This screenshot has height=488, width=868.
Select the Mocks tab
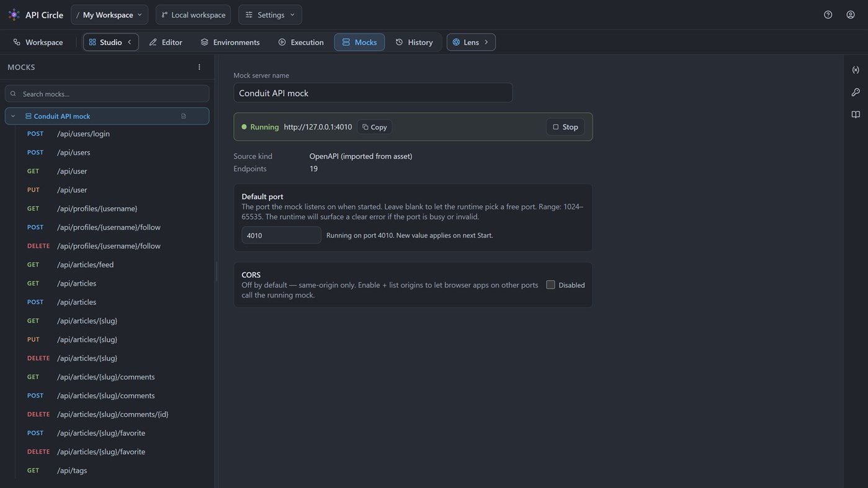pyautogui.click(x=359, y=42)
